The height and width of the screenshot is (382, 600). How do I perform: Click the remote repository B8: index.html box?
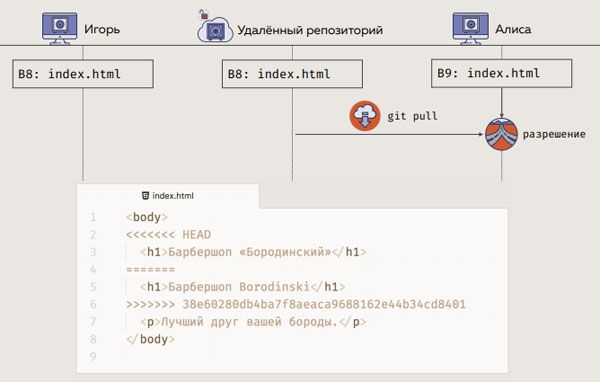tap(292, 73)
